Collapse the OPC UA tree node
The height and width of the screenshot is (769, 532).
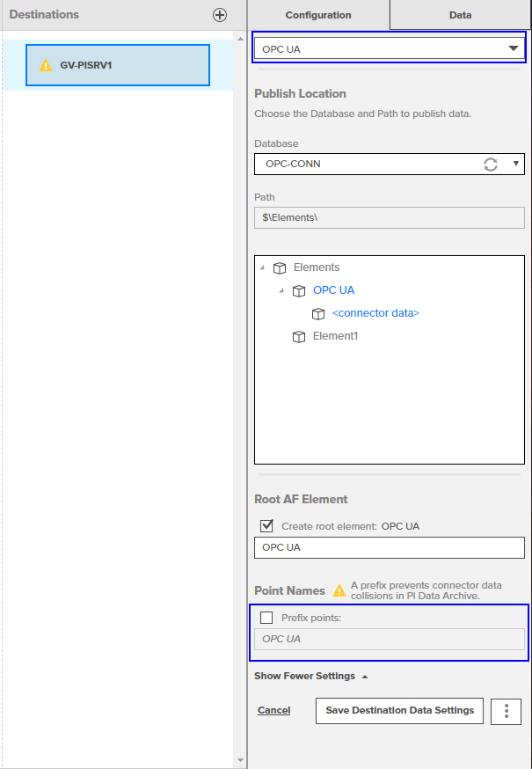(281, 290)
